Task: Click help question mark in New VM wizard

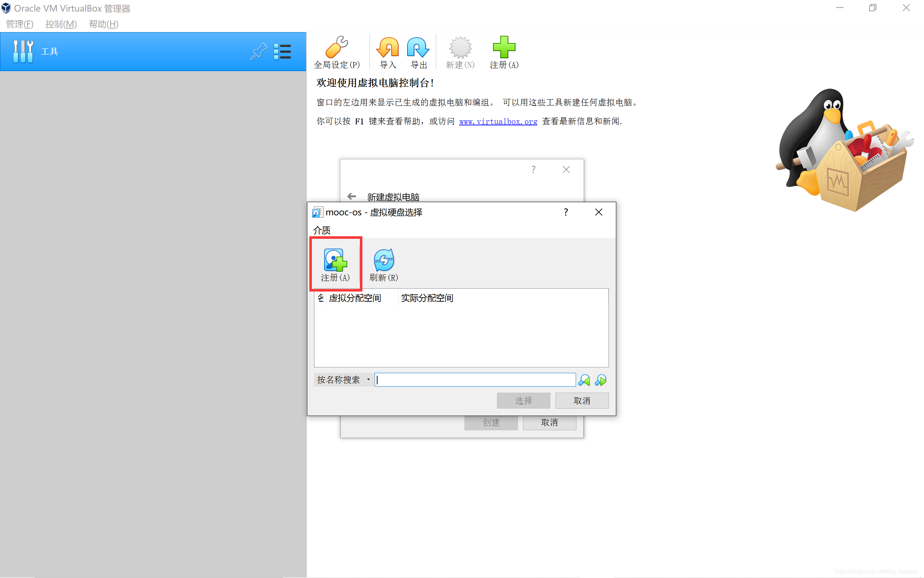Action: tap(533, 169)
